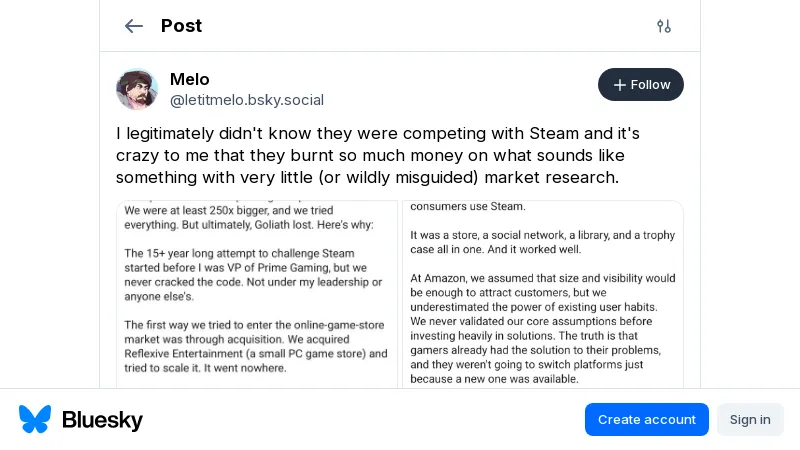Open the left attached screenshot image
The height and width of the screenshot is (450, 800).
click(x=257, y=294)
